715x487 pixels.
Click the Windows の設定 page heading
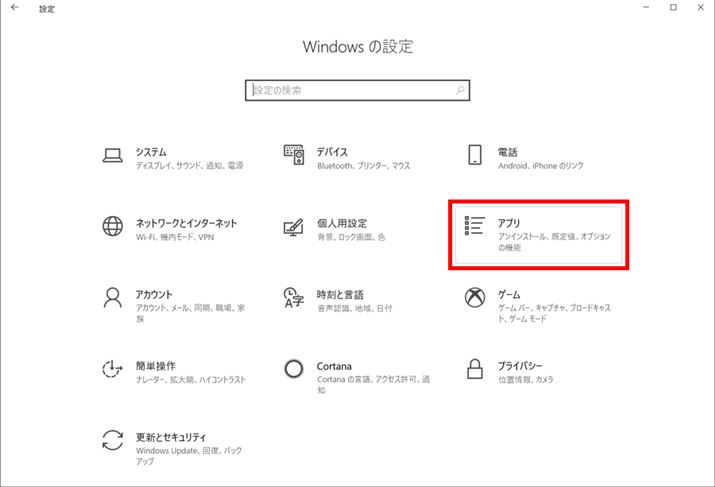click(358, 47)
